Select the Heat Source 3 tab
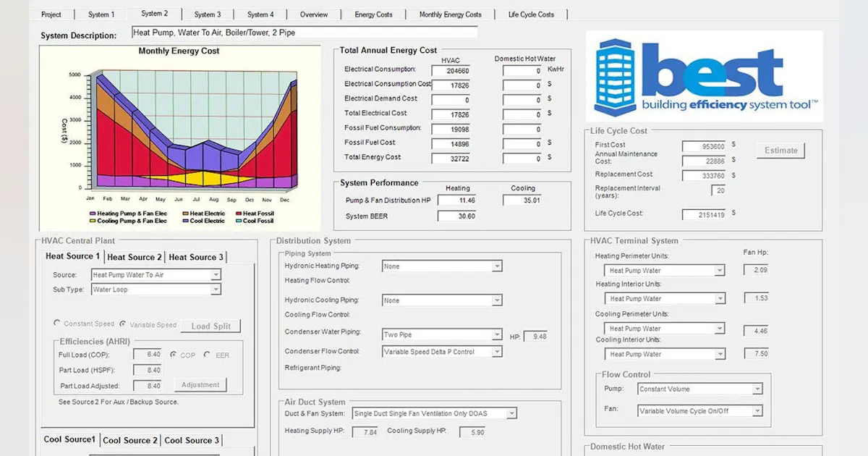Image resolution: width=868 pixels, height=456 pixels. 196,257
